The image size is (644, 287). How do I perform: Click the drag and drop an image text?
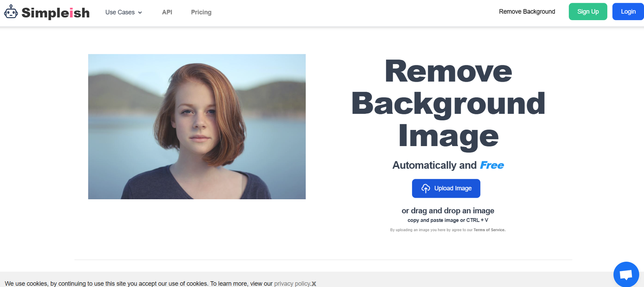(448, 211)
